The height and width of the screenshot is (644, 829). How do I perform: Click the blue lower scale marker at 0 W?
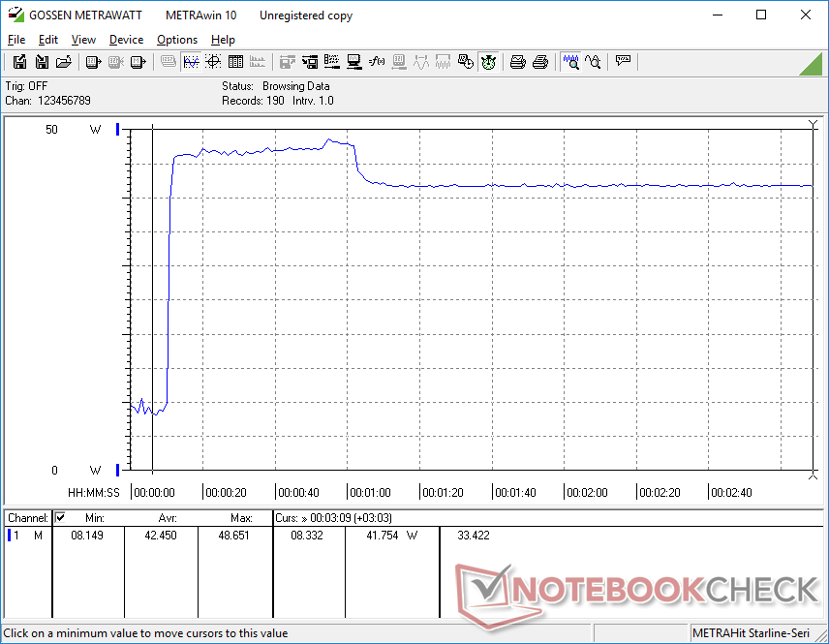118,470
